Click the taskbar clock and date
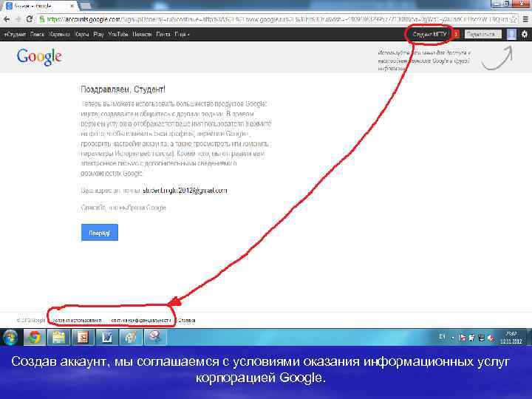Viewport: 532px width, 399px height. [x=511, y=338]
